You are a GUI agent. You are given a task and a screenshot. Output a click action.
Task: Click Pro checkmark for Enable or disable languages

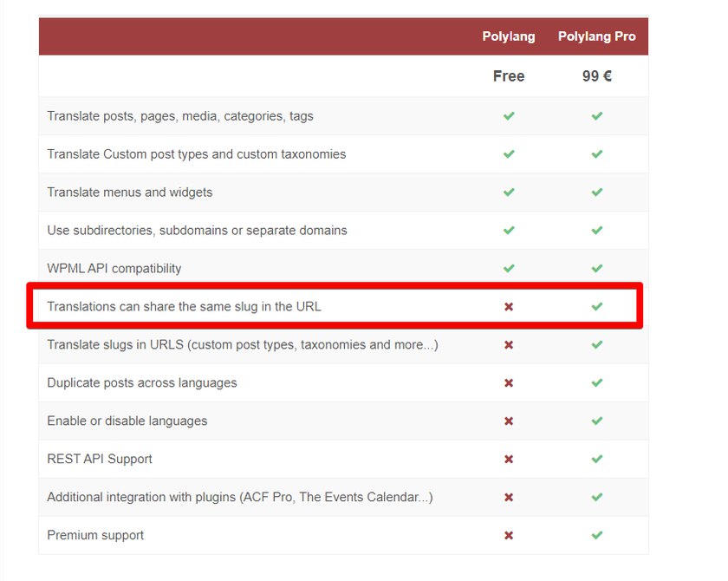[597, 421]
